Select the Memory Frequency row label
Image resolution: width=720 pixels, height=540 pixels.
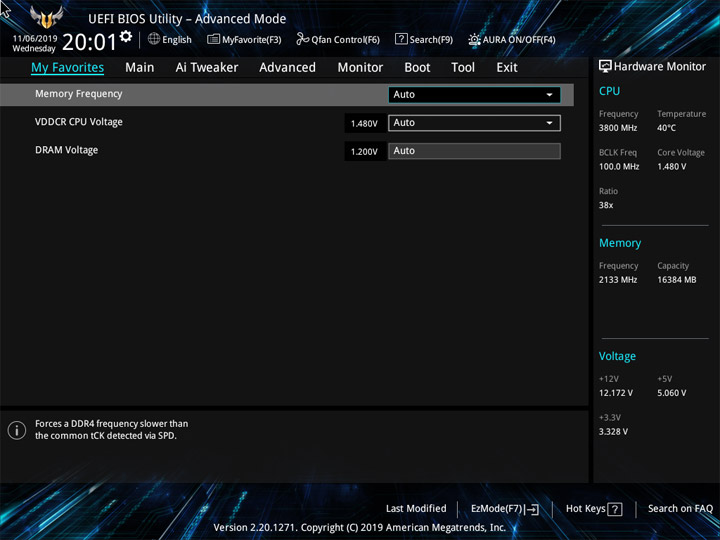tap(79, 94)
